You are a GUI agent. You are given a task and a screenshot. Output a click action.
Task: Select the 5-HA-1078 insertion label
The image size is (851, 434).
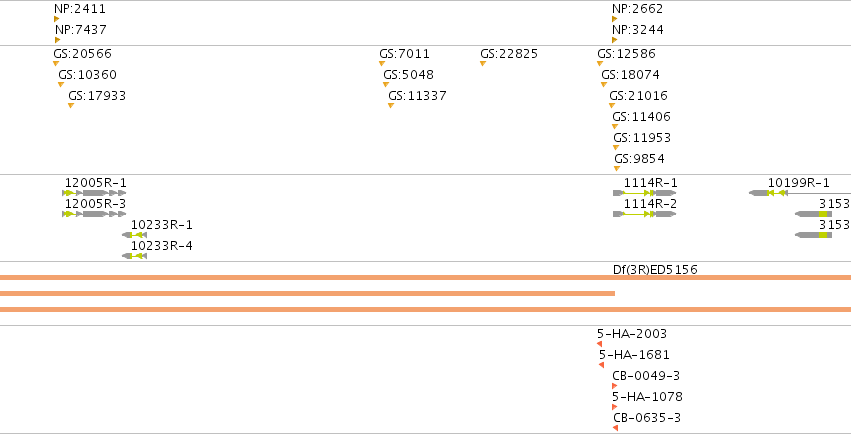pos(647,397)
